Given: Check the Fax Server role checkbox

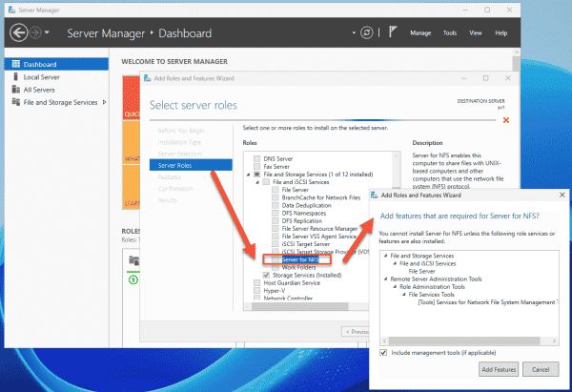Looking at the screenshot, I should 256,167.
